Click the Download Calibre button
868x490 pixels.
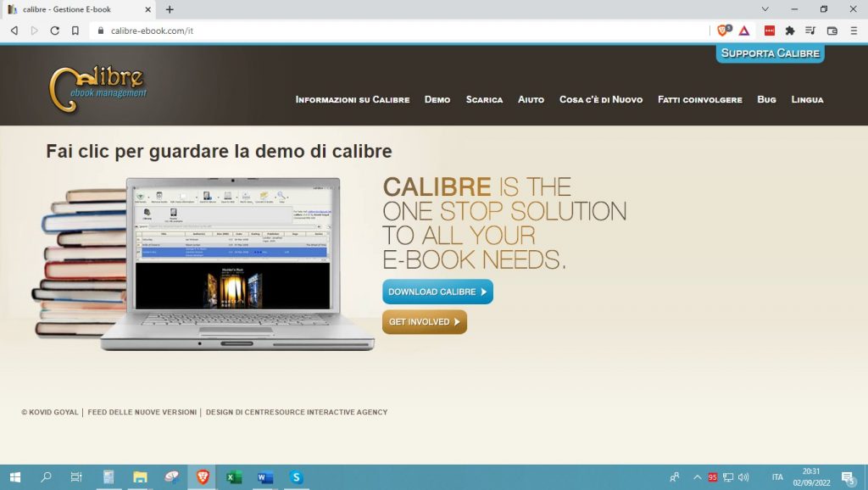tap(437, 292)
